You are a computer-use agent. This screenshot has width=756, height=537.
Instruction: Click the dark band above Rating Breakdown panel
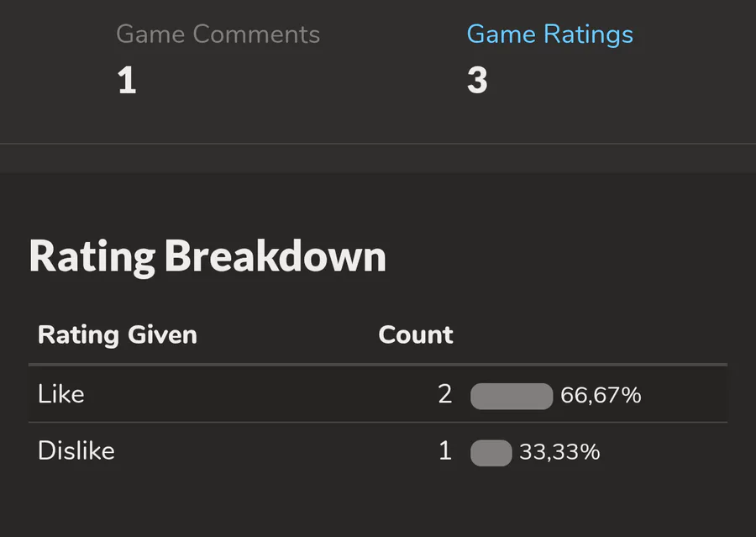tap(378, 159)
